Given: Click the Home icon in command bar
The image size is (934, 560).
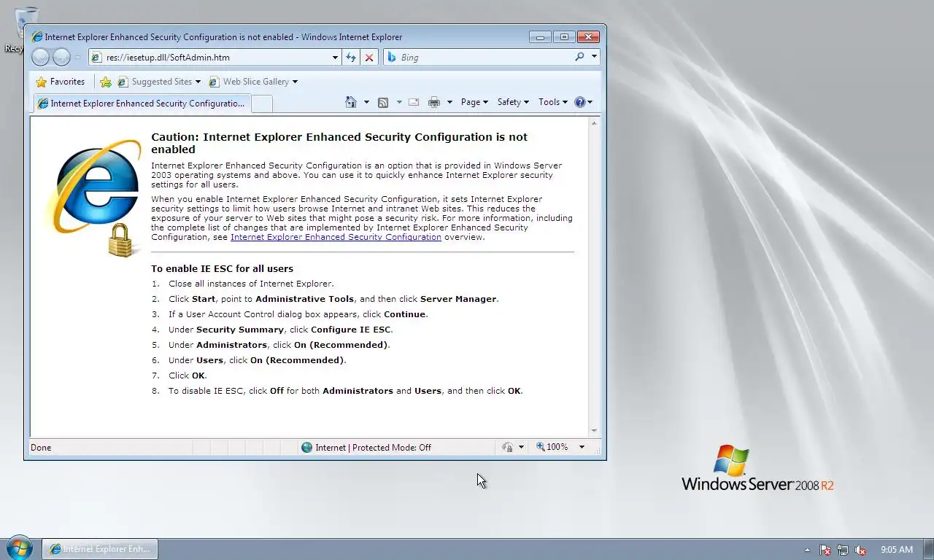Looking at the screenshot, I should point(351,102).
